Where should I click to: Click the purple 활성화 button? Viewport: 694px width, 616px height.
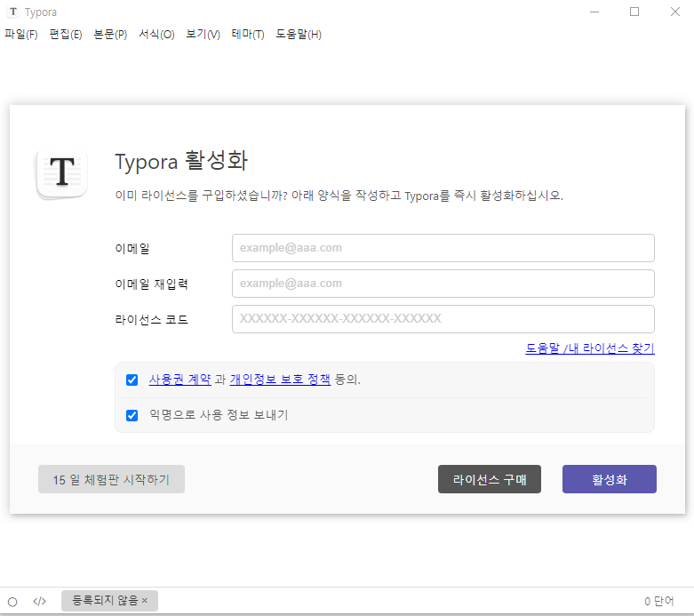click(x=609, y=479)
